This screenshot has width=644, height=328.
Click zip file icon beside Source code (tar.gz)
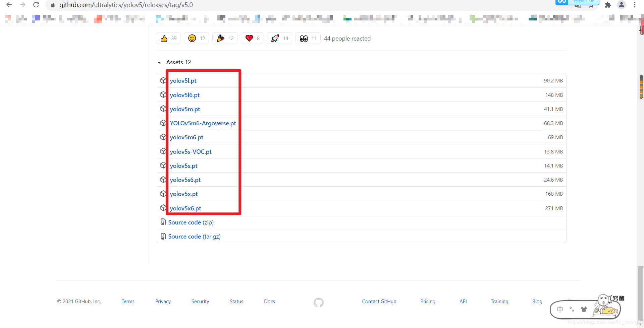163,236
